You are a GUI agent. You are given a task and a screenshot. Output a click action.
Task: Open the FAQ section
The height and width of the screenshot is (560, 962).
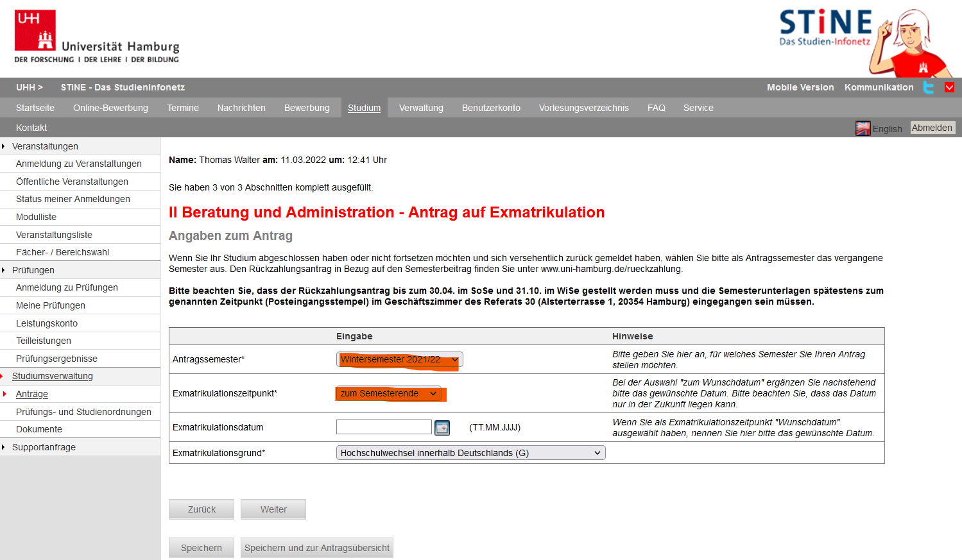coord(657,108)
